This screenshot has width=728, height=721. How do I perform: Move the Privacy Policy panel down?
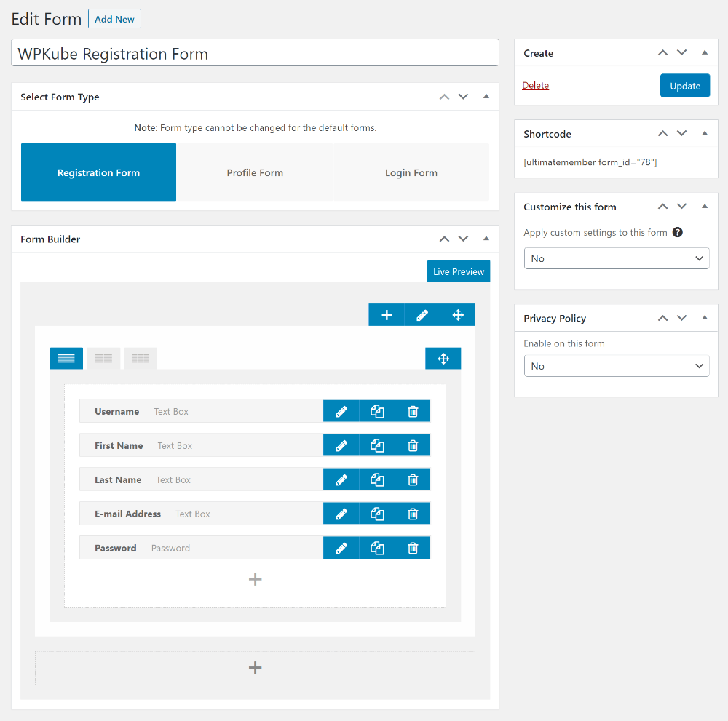tap(681, 318)
